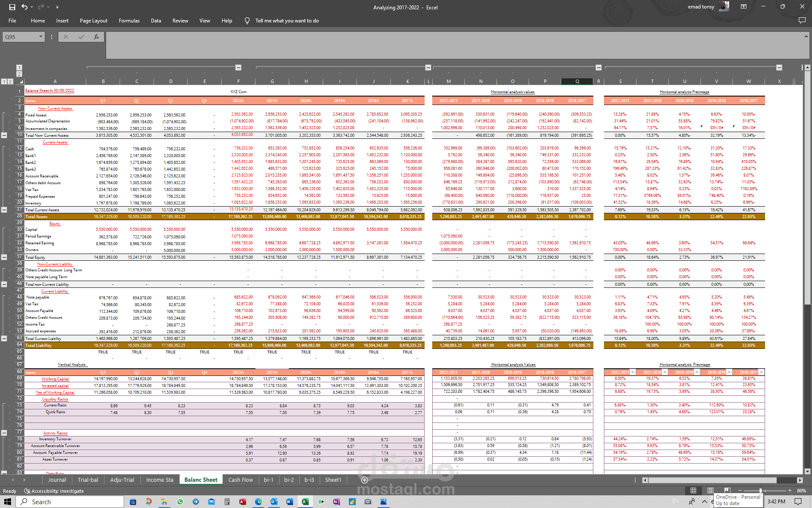Screen dimensions: 812x508
Task: Open Excel from the Windows taskbar
Action: pyautogui.click(x=305, y=502)
